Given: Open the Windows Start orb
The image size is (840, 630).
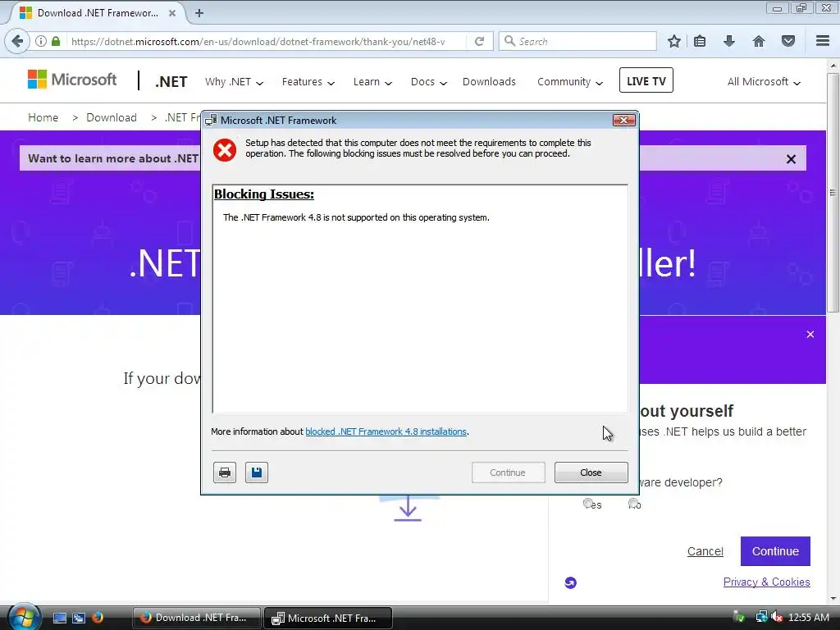Looking at the screenshot, I should (24, 617).
